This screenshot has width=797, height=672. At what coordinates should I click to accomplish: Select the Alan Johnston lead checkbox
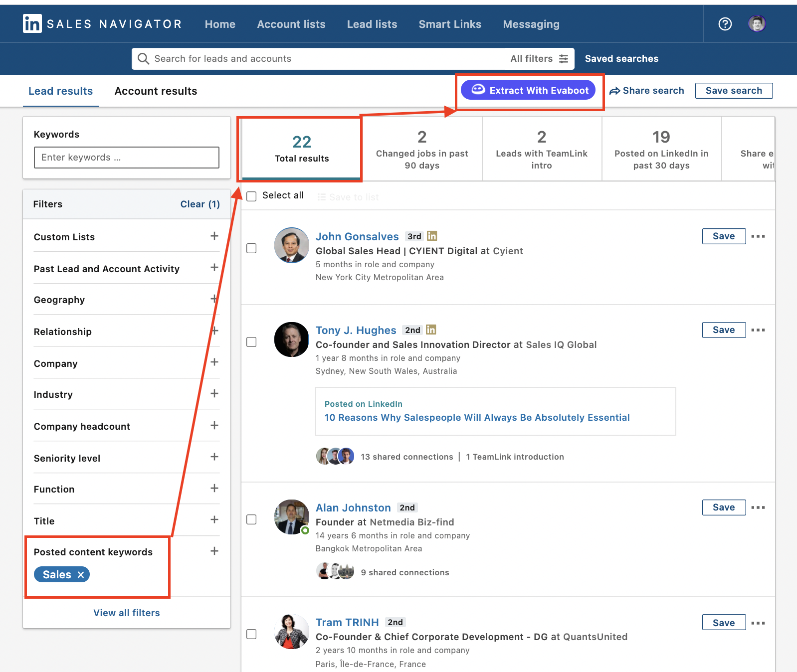click(252, 519)
